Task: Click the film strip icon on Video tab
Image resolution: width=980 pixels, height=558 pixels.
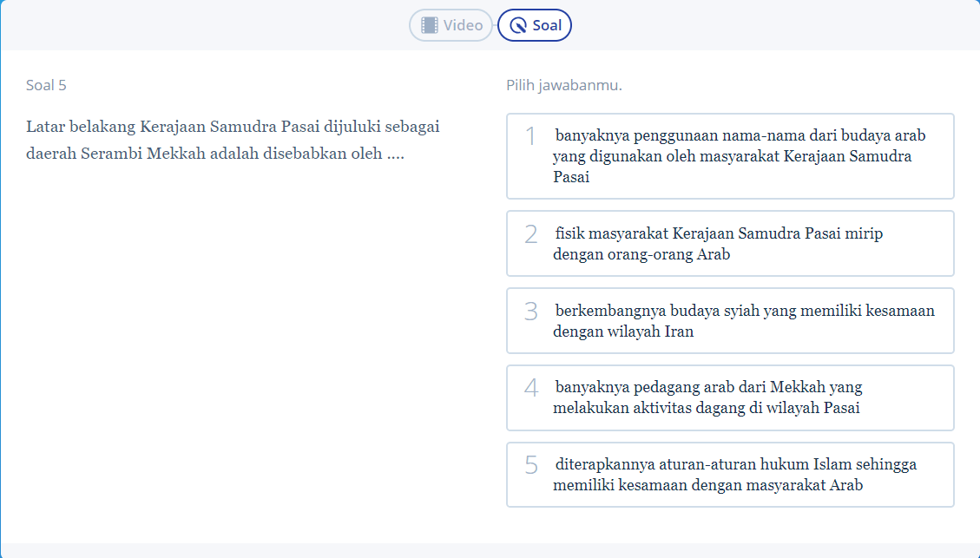Action: [429, 25]
